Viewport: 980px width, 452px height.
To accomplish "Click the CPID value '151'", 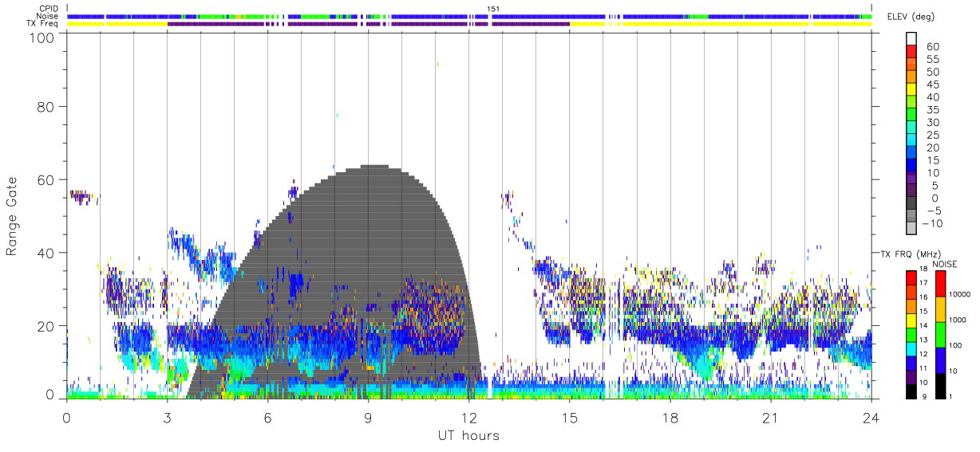I will coord(493,9).
